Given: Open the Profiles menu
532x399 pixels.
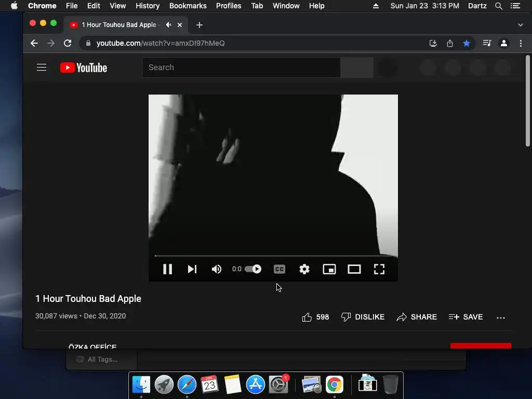Looking at the screenshot, I should click(229, 6).
